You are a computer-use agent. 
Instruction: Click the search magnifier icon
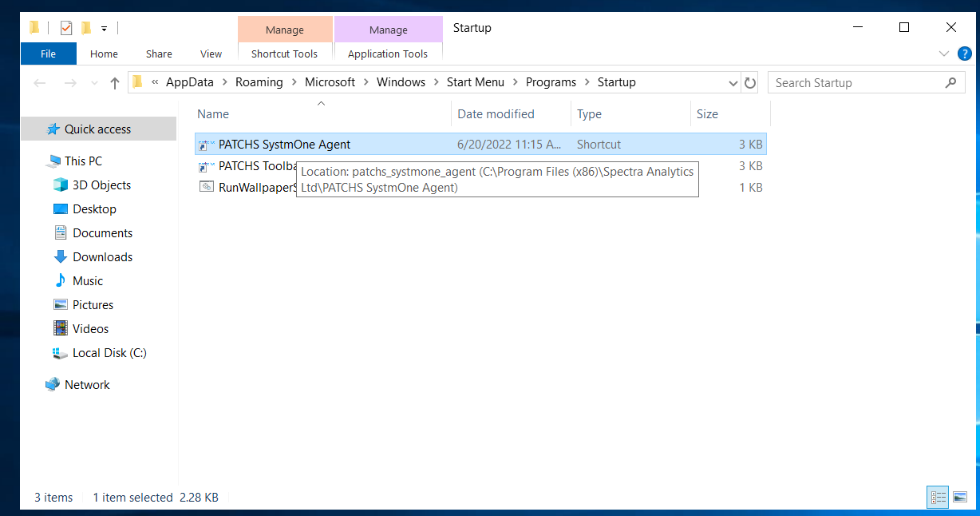click(x=950, y=83)
